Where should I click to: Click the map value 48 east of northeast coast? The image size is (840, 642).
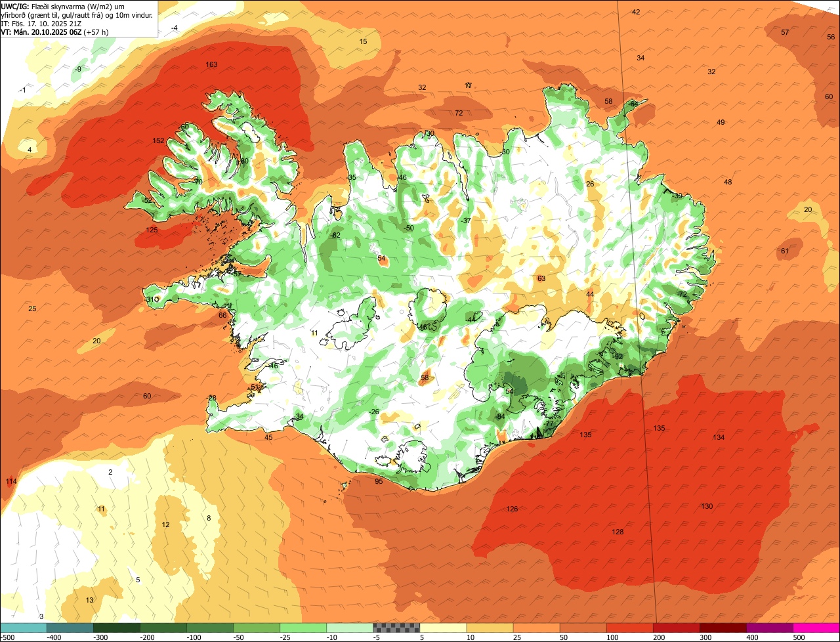(x=728, y=182)
